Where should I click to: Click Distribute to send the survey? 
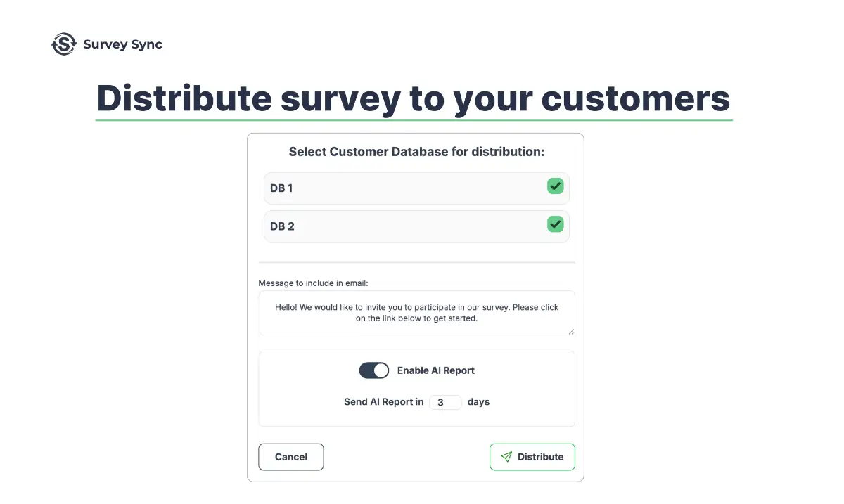(532, 457)
